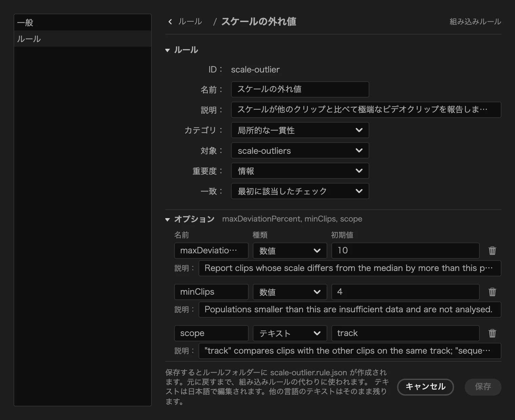Click the 保存 button

tap(483, 387)
